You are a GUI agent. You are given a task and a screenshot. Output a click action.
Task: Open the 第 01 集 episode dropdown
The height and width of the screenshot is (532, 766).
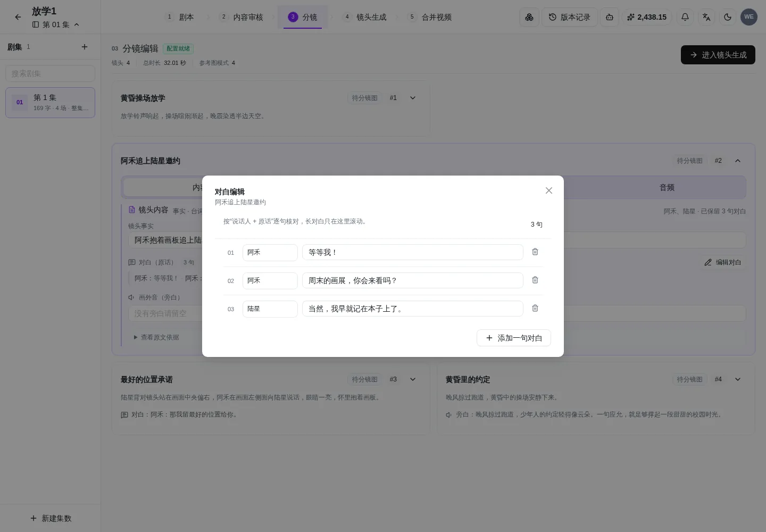(56, 24)
